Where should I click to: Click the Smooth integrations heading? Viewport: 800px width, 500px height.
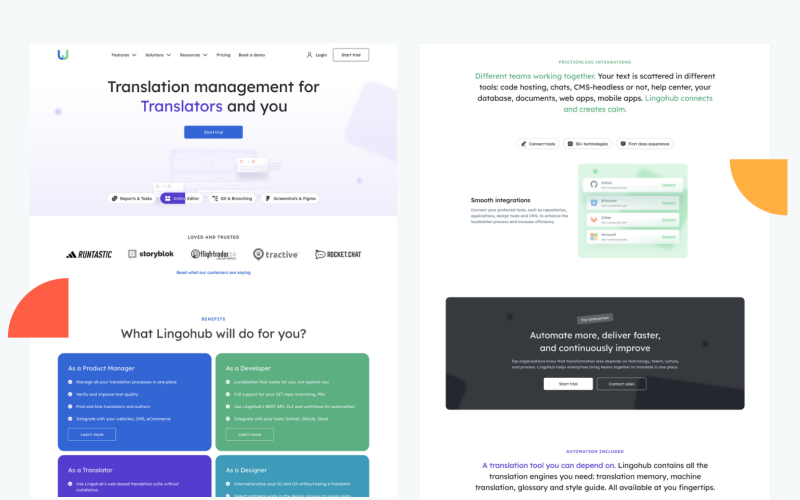[501, 200]
